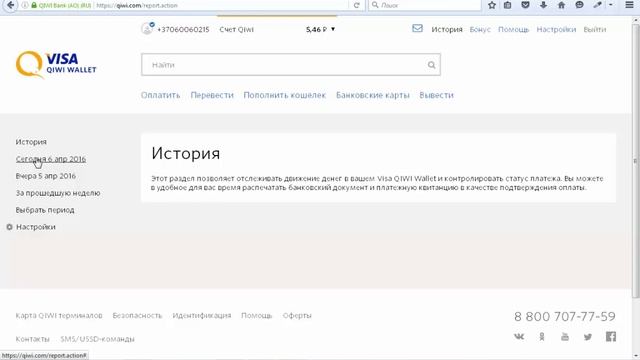Click the reload page icon in address bar
Screen dimensions: 640x360
click(356, 5)
